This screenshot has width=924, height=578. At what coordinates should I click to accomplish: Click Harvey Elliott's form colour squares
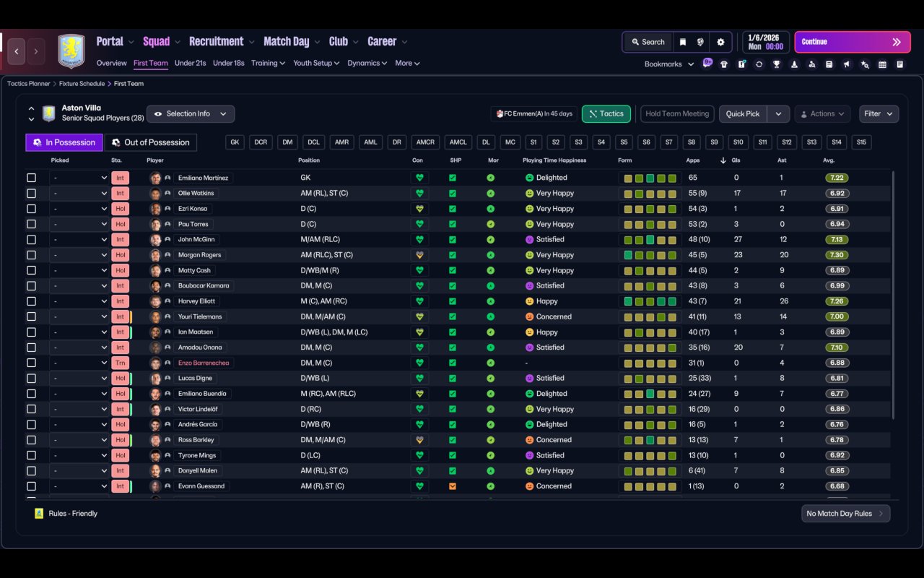click(650, 301)
